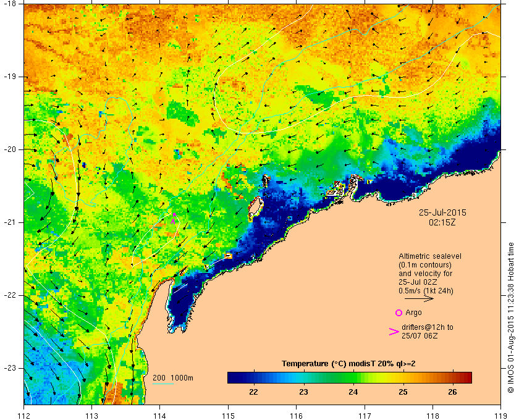Click latitude axis label -20
Viewport: 519px width, 420px height.
[x=9, y=149]
